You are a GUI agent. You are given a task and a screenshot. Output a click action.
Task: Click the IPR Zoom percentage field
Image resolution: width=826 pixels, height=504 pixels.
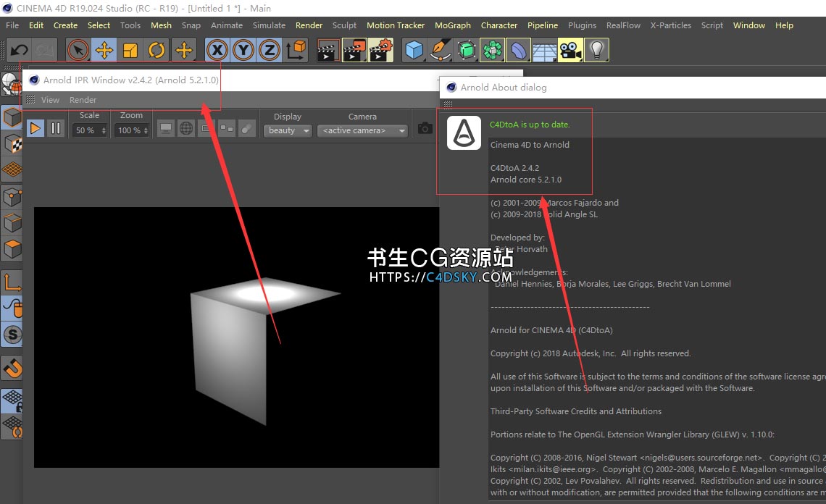click(129, 130)
